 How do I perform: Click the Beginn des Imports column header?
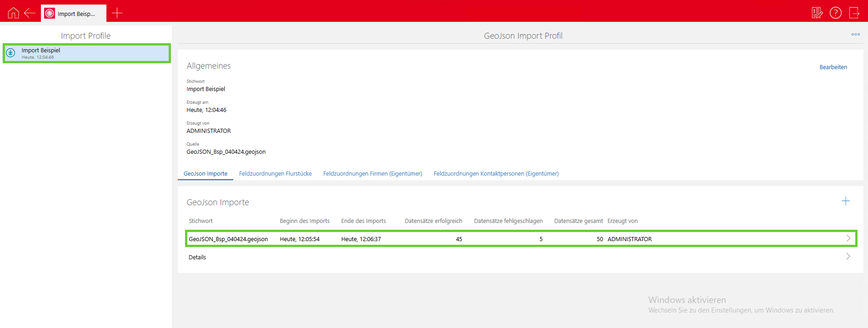click(x=305, y=221)
